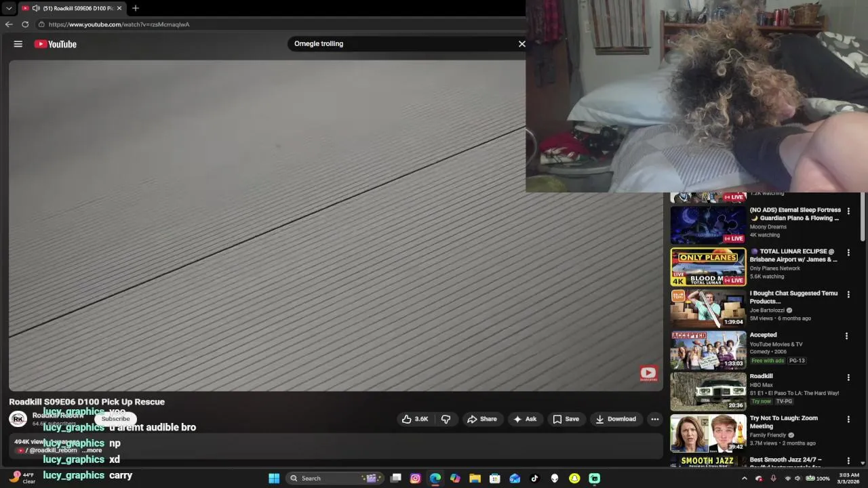The image size is (868, 488).
Task: Open taskbar clock showing 3:03 AM
Action: 849,479
